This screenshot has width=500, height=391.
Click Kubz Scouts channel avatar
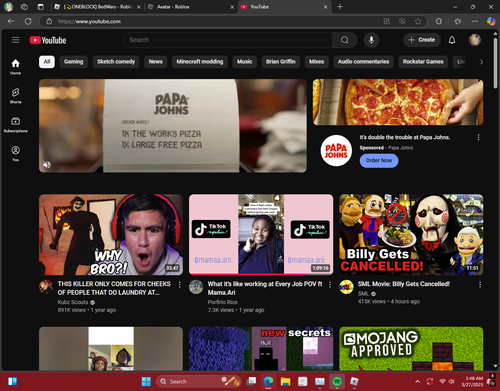pyautogui.click(x=46, y=287)
